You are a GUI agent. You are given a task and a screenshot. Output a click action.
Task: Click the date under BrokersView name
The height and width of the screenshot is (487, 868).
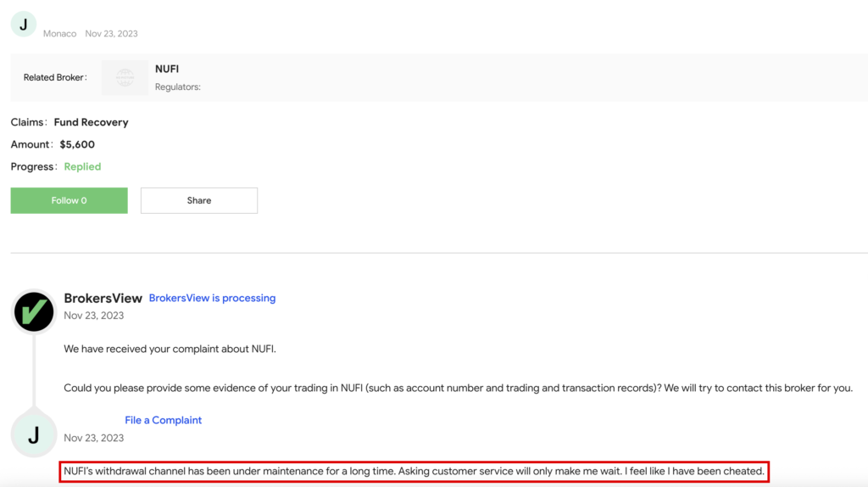tap(93, 316)
